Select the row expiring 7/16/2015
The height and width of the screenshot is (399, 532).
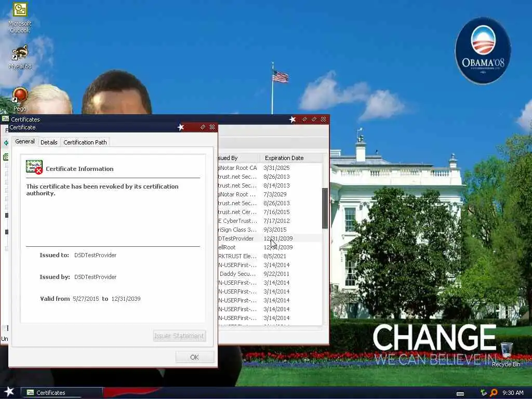click(270, 212)
